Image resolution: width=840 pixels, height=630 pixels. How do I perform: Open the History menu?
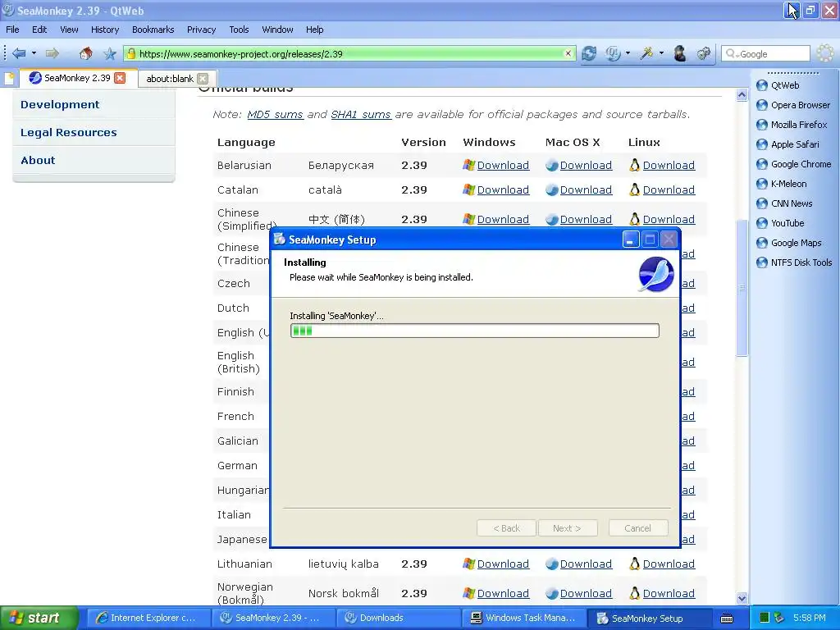click(104, 30)
